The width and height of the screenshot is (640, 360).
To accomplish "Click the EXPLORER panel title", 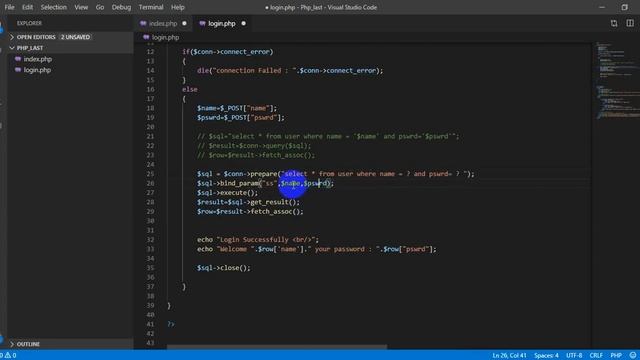I will point(29,23).
